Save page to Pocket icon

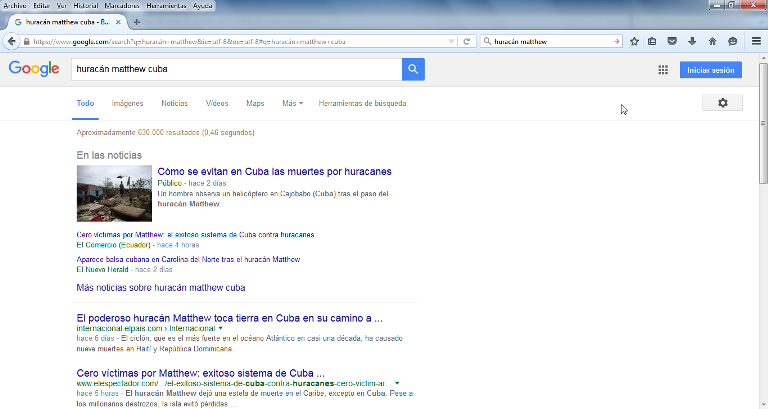[671, 41]
